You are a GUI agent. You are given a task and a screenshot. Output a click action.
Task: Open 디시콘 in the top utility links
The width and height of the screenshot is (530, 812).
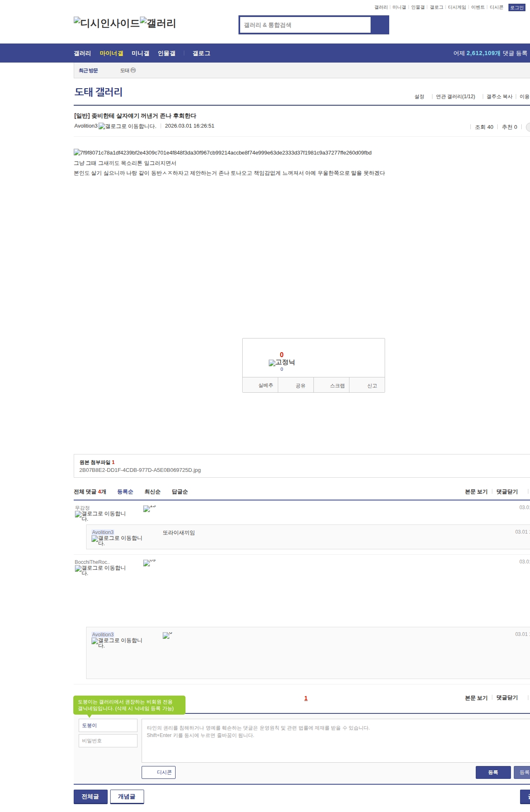(x=496, y=7)
